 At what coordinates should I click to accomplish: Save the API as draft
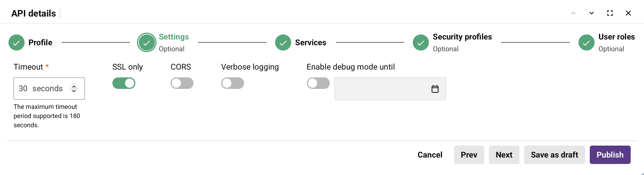(x=555, y=155)
